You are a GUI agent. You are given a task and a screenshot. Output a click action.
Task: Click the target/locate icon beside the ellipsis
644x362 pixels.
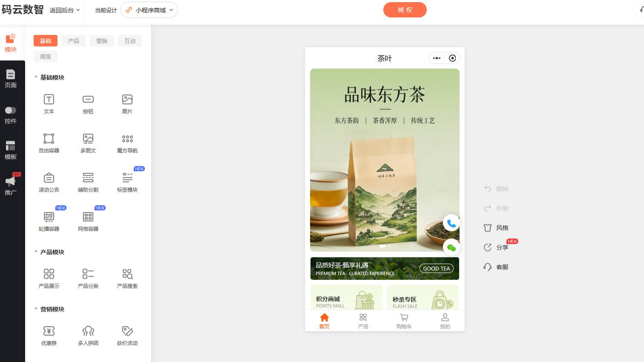tap(452, 58)
